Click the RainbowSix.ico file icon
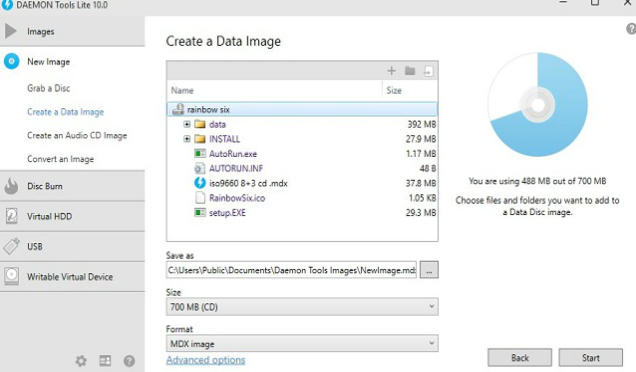The width and height of the screenshot is (636, 372). [x=200, y=198]
